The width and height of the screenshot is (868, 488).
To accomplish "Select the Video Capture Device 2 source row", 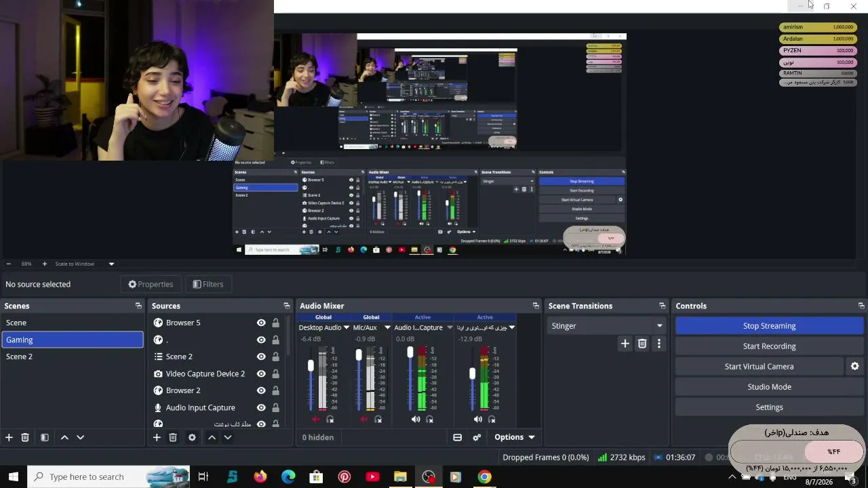I will point(218,373).
